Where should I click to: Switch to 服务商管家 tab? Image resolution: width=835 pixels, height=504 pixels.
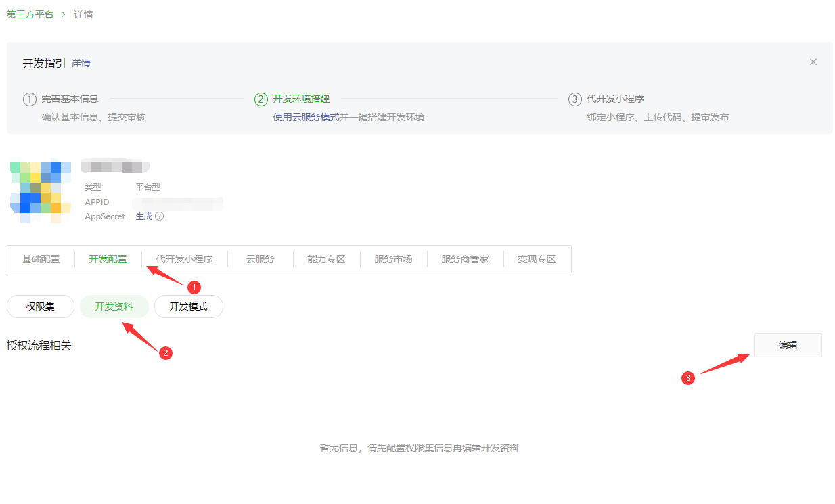pyautogui.click(x=465, y=259)
